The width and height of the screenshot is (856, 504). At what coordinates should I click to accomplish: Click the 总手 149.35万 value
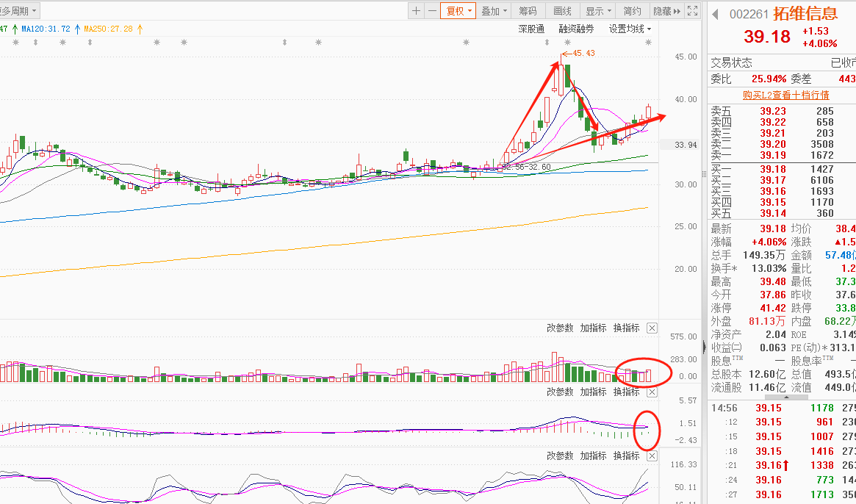point(765,256)
